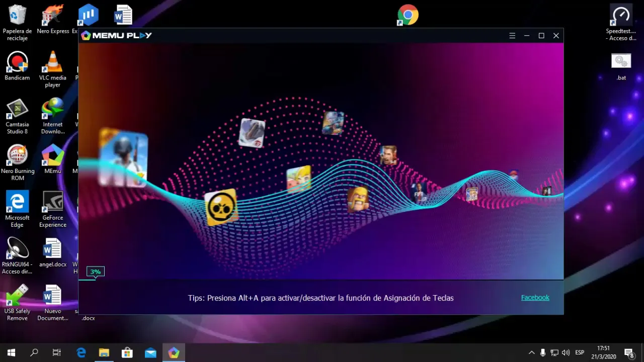Open Nuevo Document Word file
This screenshot has width=644, height=362.
pyautogui.click(x=53, y=303)
